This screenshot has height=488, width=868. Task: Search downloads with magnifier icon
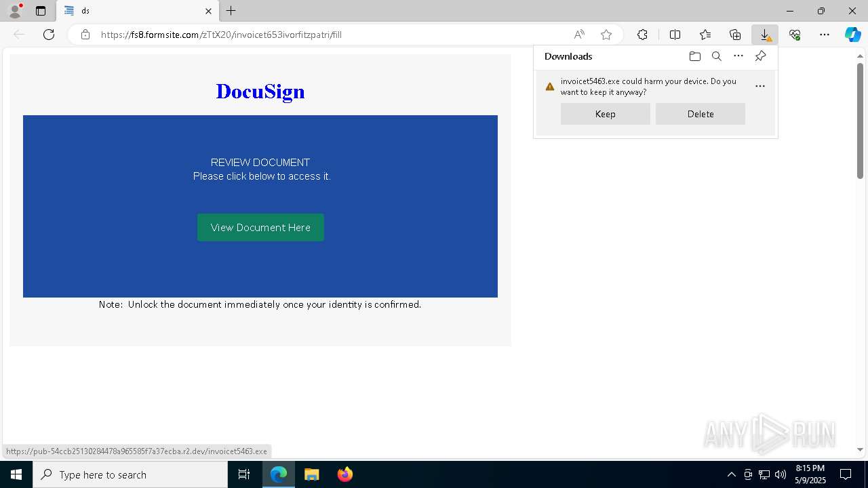coord(716,56)
